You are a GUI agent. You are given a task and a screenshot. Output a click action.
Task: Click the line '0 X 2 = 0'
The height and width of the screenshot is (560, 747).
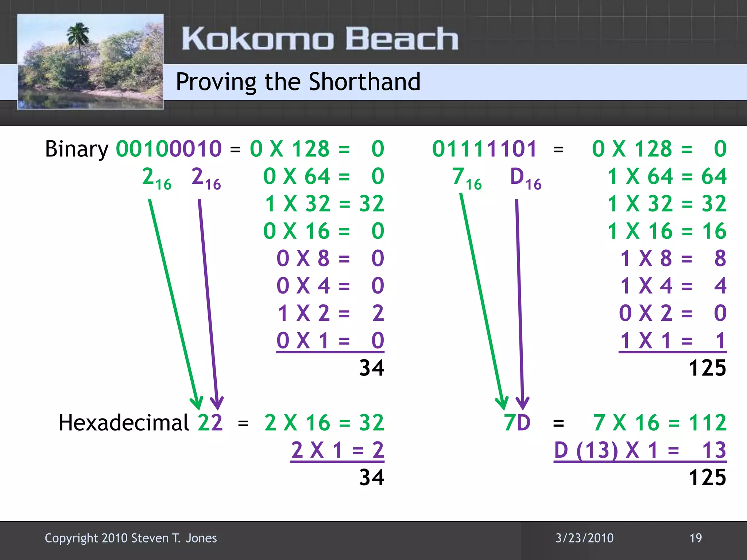[673, 313]
